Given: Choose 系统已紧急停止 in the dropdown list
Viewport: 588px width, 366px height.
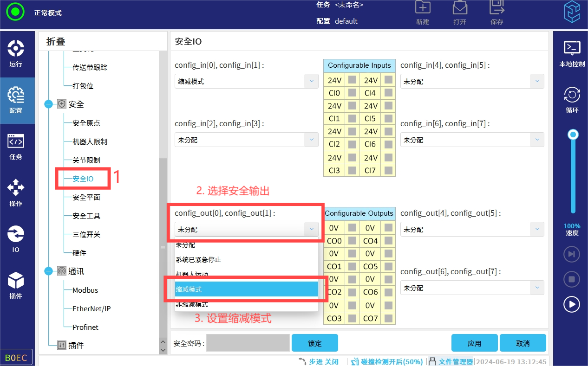Looking at the screenshot, I should click(246, 260).
